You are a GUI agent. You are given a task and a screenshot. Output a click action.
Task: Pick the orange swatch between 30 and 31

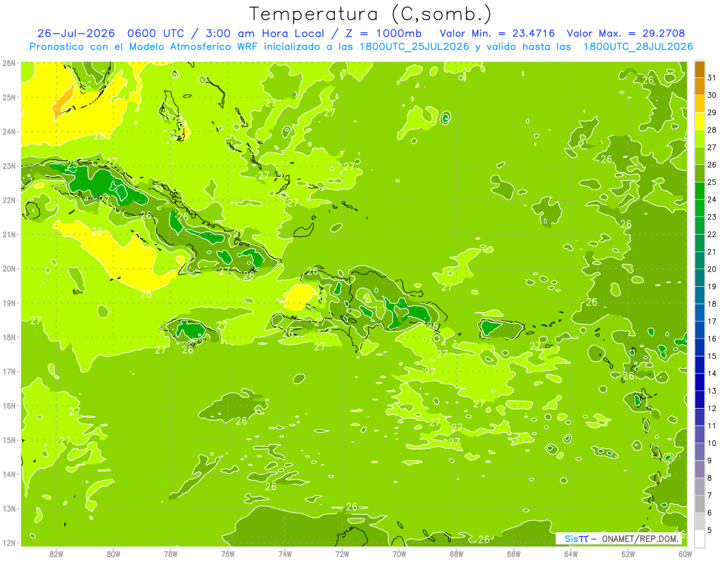(x=699, y=87)
